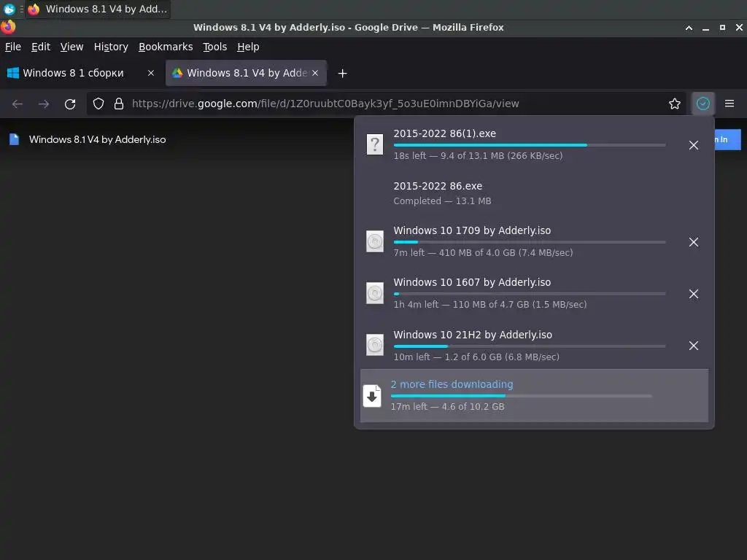Switch to the Windows 8 1 сборки tab
Viewport: 747px width, 560px height.
pyautogui.click(x=81, y=73)
